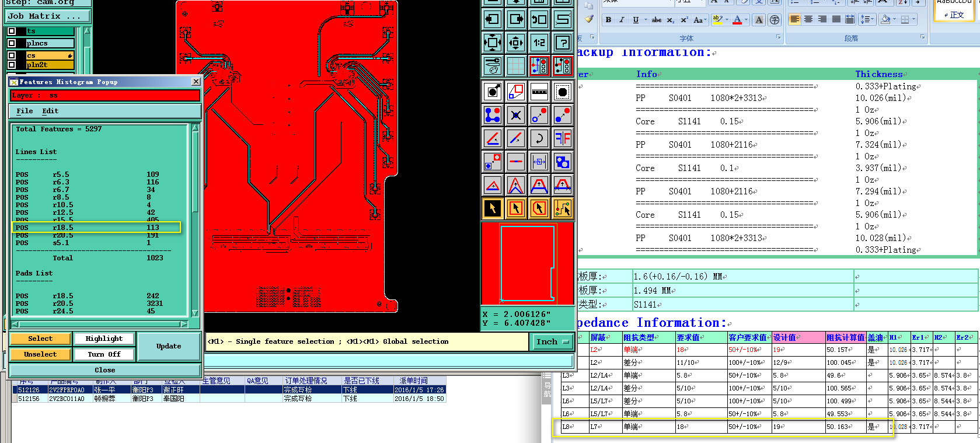Choose the rectangle-area selection arrow tool

click(516, 208)
